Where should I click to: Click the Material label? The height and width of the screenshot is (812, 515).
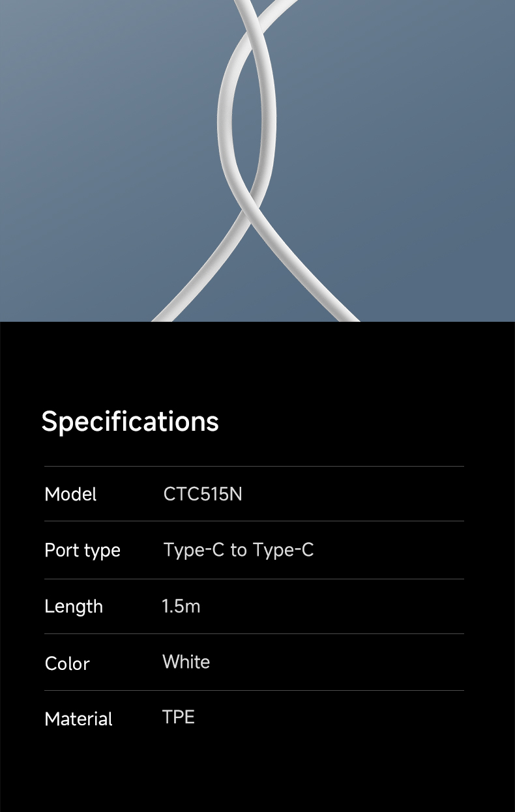(78, 719)
